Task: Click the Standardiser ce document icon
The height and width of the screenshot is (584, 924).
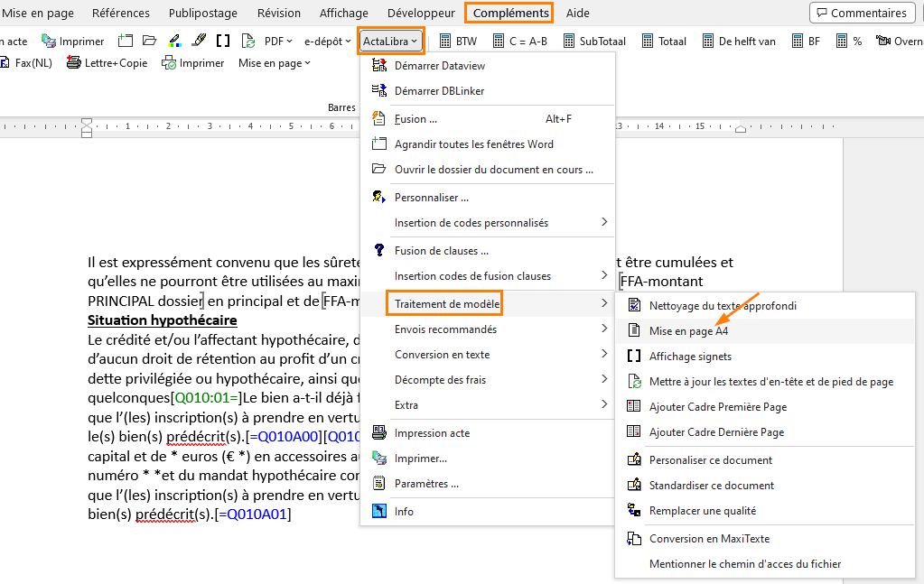Action: [x=634, y=485]
